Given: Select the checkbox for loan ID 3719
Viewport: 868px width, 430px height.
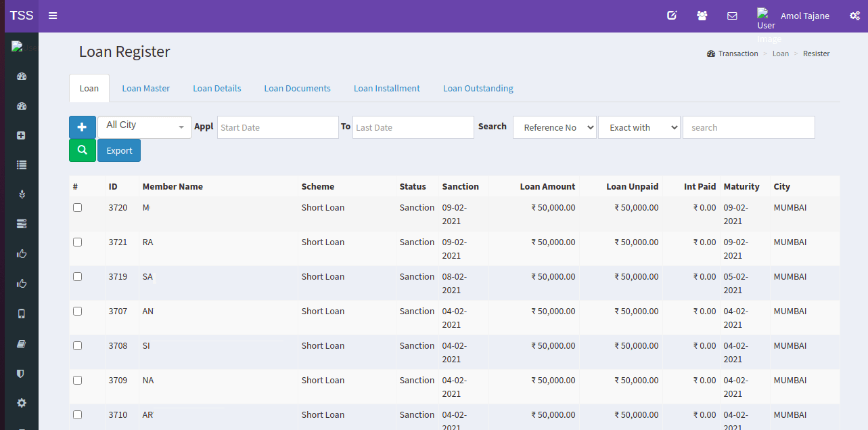Looking at the screenshot, I should tap(78, 277).
